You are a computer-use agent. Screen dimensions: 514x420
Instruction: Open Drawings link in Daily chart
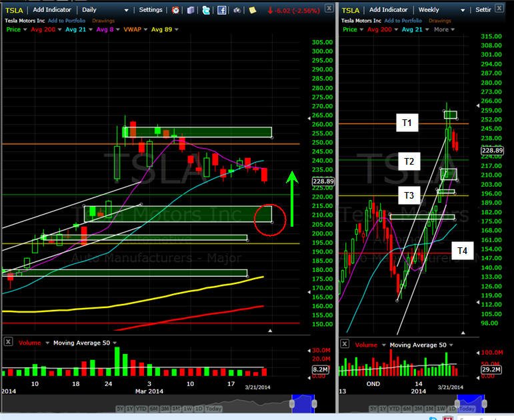103,21
